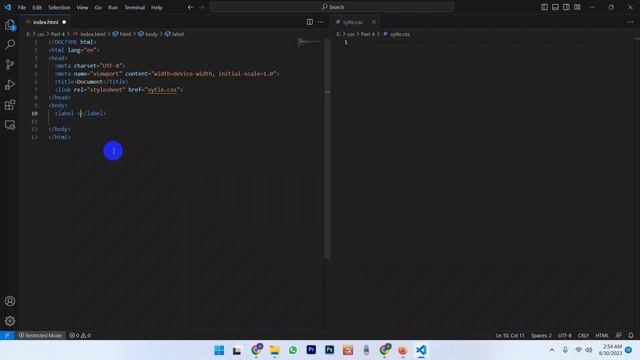
Task: Open the Extensions view
Action: pos(10,105)
